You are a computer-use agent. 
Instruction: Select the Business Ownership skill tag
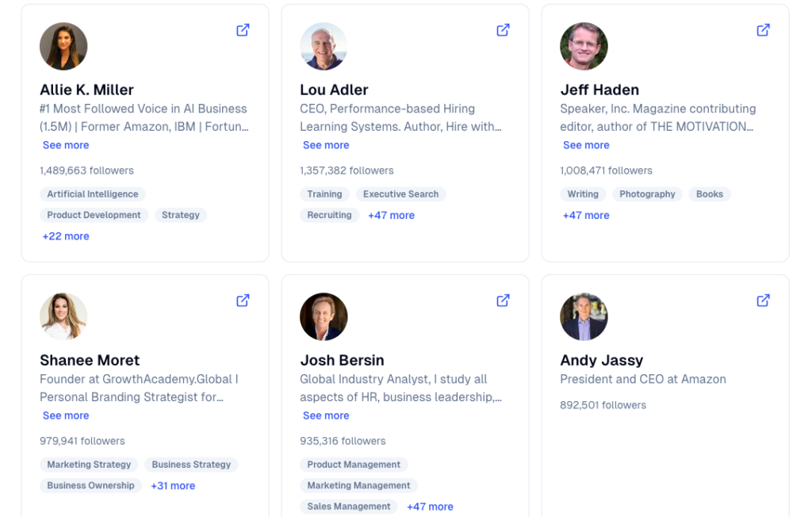[x=90, y=485]
